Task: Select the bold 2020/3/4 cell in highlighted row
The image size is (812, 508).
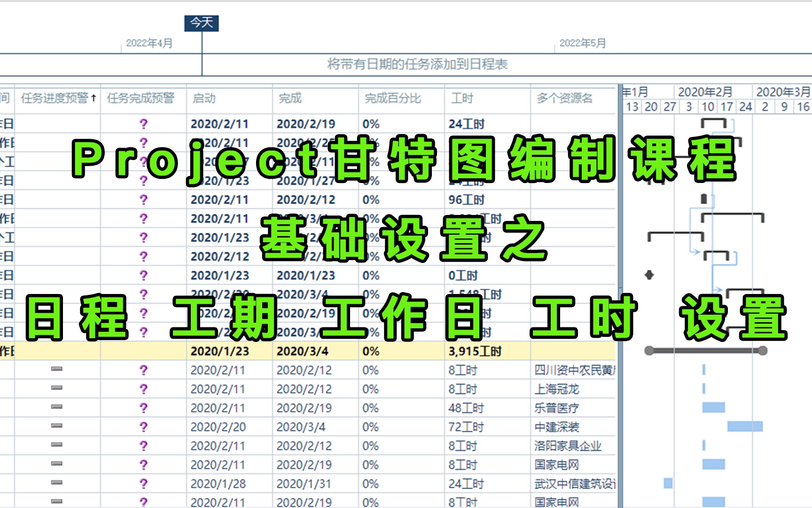Action: point(315,351)
